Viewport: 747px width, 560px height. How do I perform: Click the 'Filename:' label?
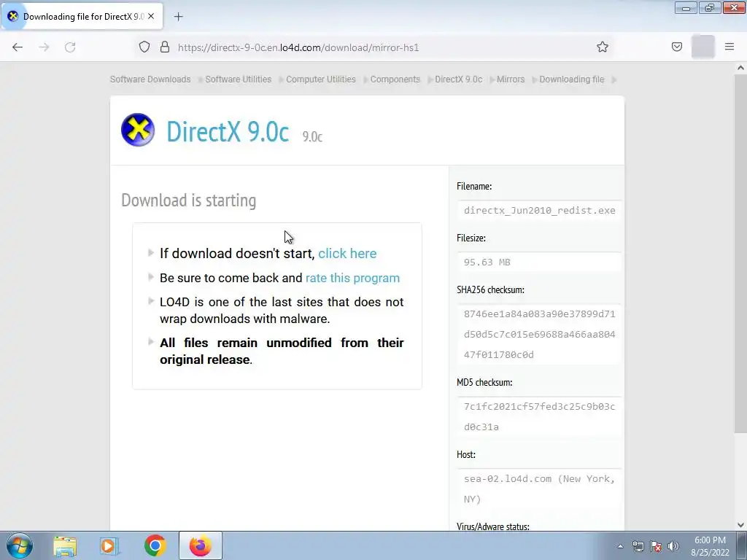click(x=474, y=186)
